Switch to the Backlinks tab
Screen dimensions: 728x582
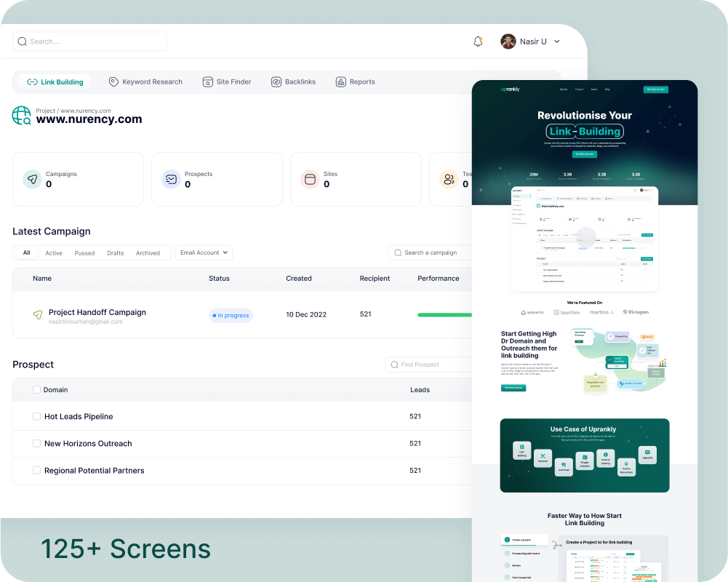tap(293, 82)
